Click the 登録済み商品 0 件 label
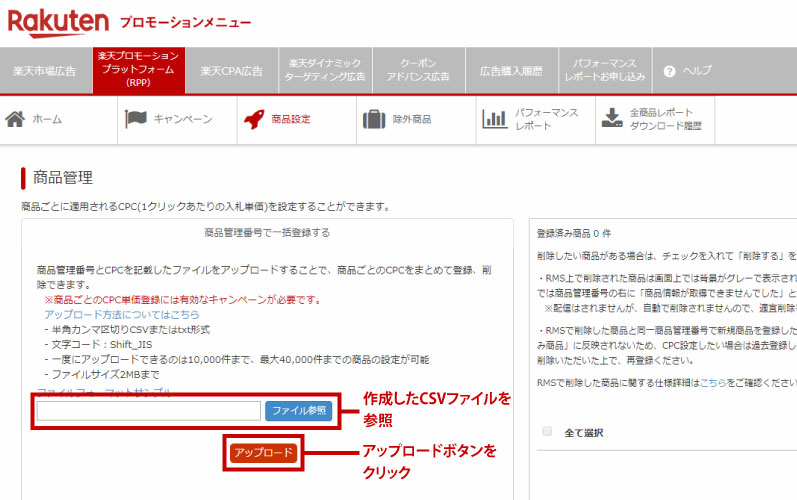This screenshot has width=797, height=500. coord(574,234)
